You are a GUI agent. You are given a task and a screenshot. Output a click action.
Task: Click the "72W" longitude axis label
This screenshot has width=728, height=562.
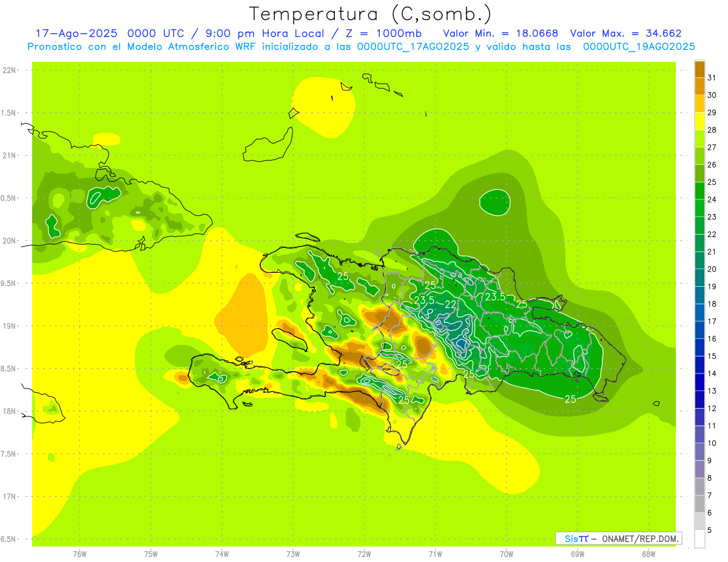(x=364, y=554)
